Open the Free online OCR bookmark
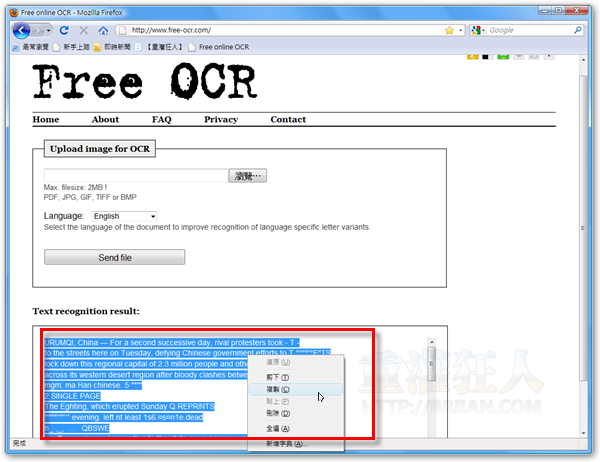The width and height of the screenshot is (600, 462). [219, 47]
